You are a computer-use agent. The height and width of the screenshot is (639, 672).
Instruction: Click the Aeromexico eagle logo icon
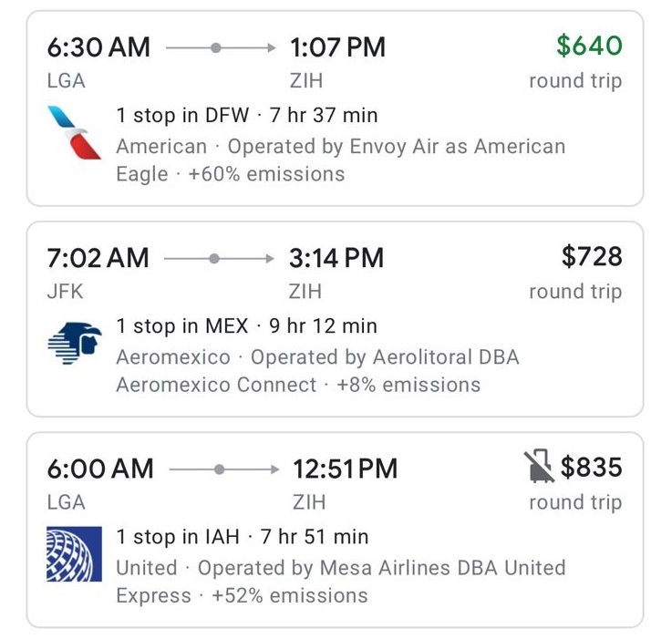(x=75, y=342)
